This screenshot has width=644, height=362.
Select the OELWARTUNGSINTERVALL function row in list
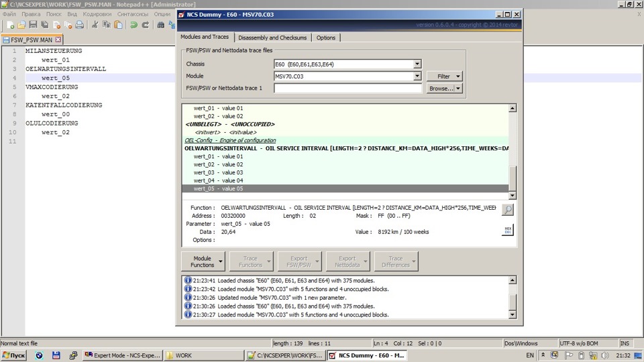(x=345, y=148)
